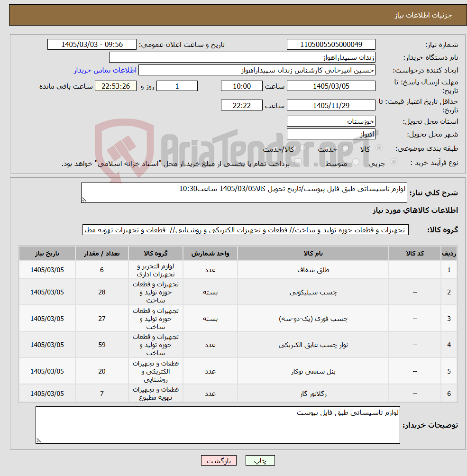Click the resize handle of buyer notes textarea
Viewport: 467px width, 476px height.
[x=38, y=440]
